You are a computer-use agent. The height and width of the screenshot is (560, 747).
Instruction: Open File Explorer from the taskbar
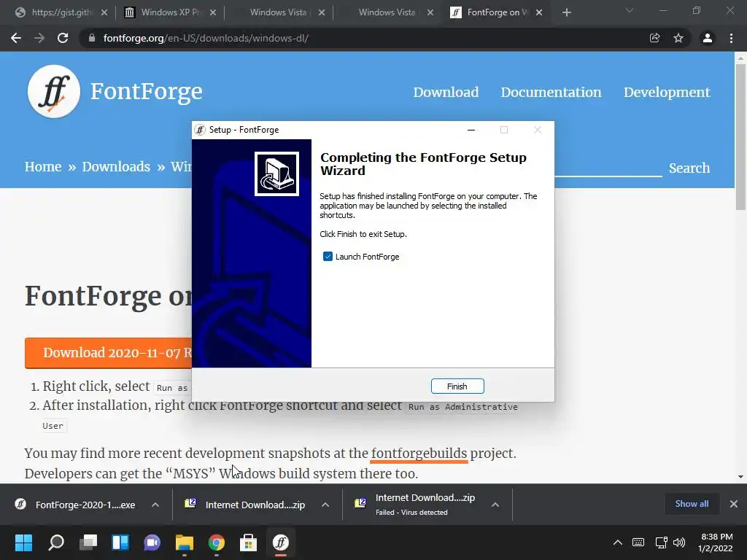click(x=185, y=542)
